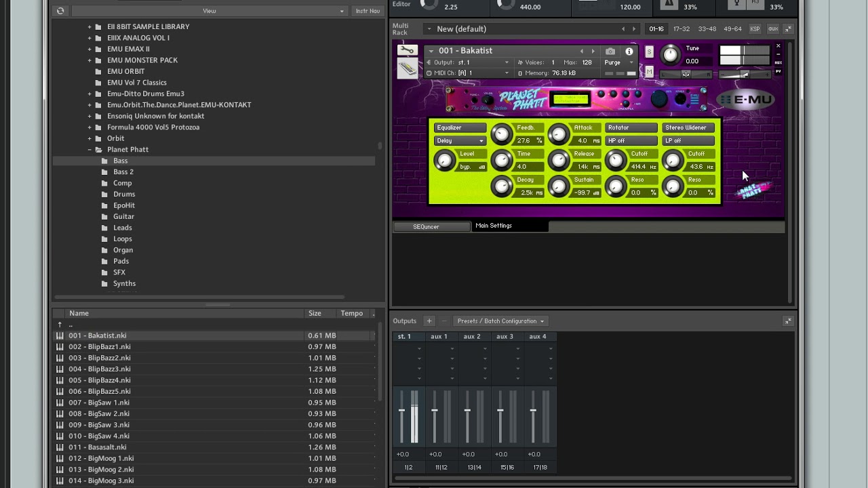
Task: Toggle the LP off filter button
Action: tap(688, 140)
